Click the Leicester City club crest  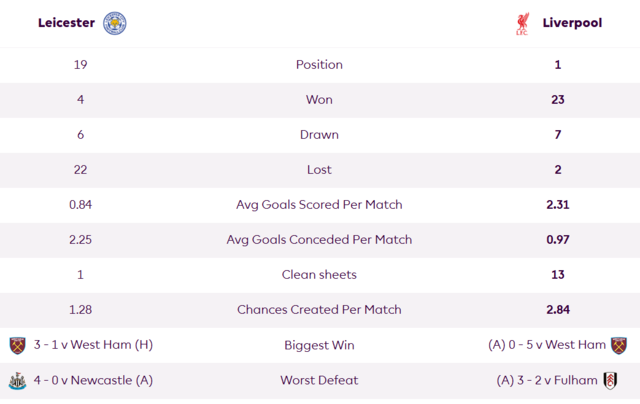pyautogui.click(x=115, y=23)
